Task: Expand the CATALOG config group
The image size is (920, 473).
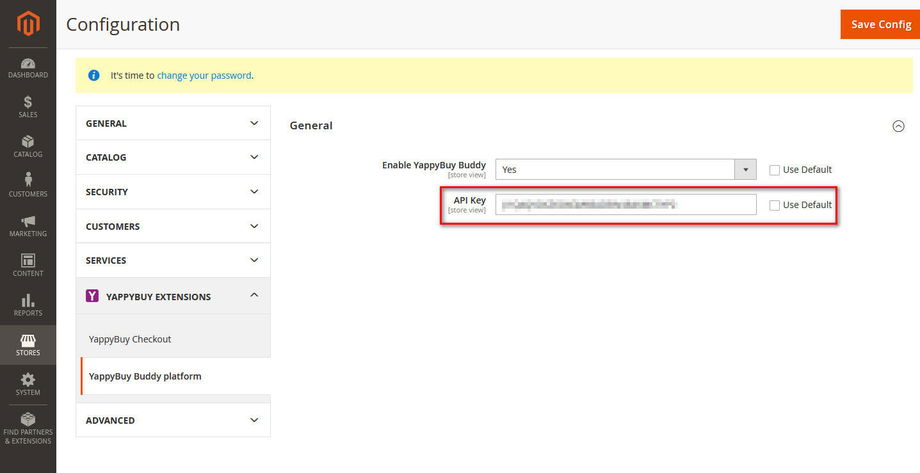Action: pyautogui.click(x=173, y=157)
